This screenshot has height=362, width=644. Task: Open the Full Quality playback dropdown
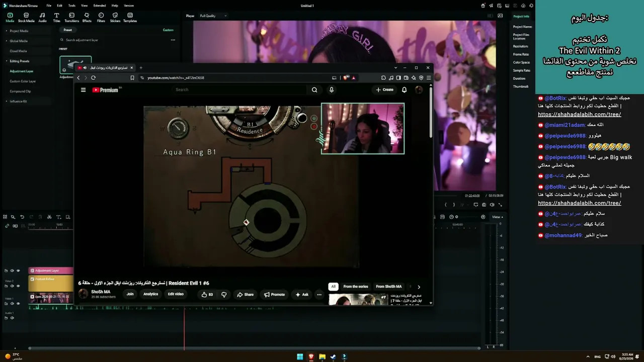pos(213,16)
